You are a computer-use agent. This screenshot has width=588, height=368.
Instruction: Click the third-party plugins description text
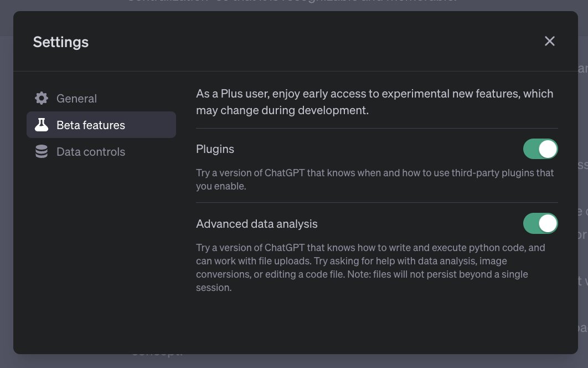tap(375, 180)
